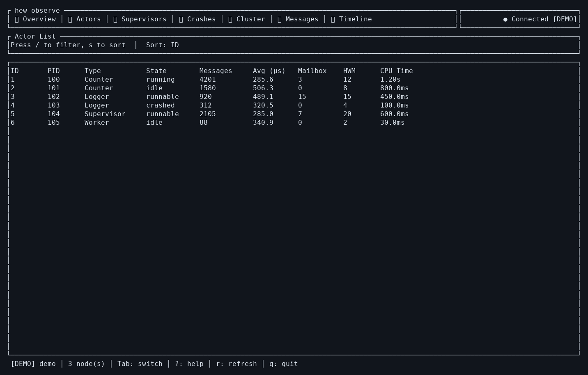
Task: Click the Type column header
Action: [93, 71]
